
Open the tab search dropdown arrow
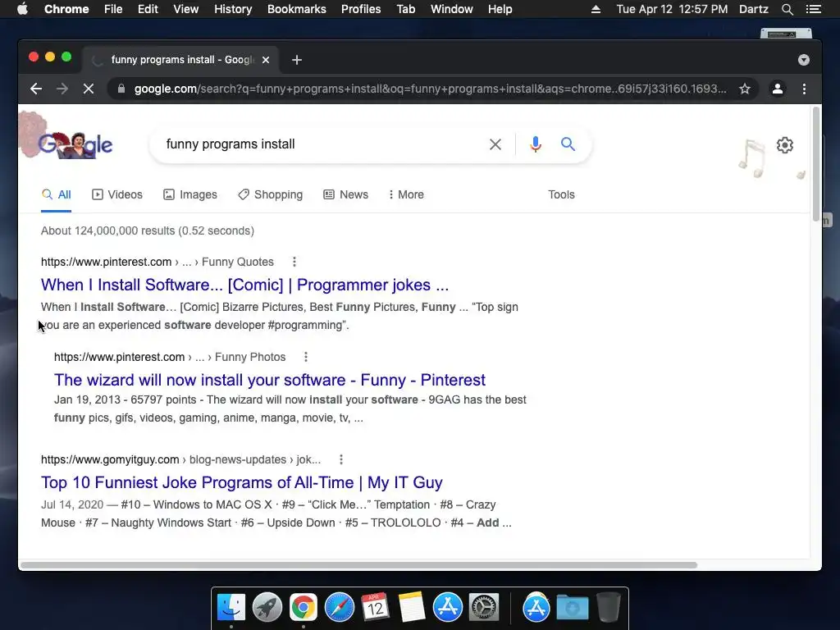pos(804,60)
